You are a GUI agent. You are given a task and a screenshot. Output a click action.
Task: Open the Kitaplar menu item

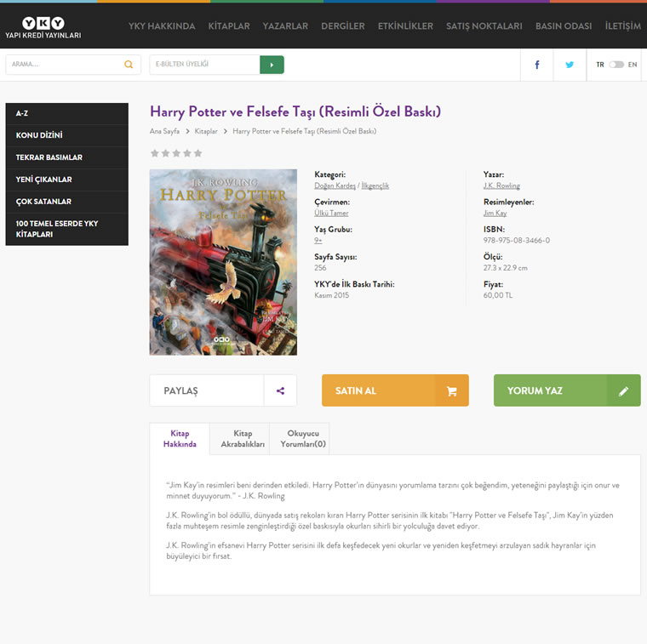229,26
